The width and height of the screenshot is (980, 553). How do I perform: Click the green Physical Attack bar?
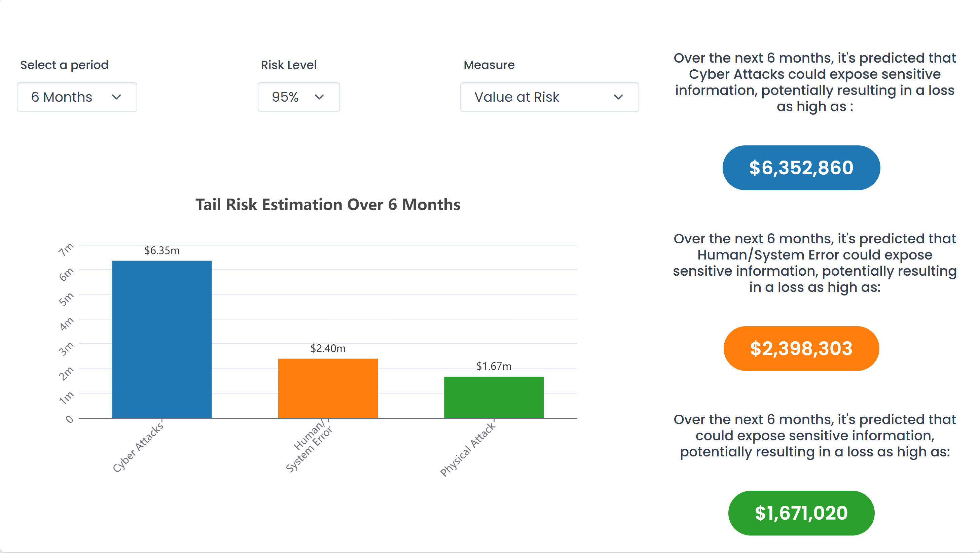point(494,397)
